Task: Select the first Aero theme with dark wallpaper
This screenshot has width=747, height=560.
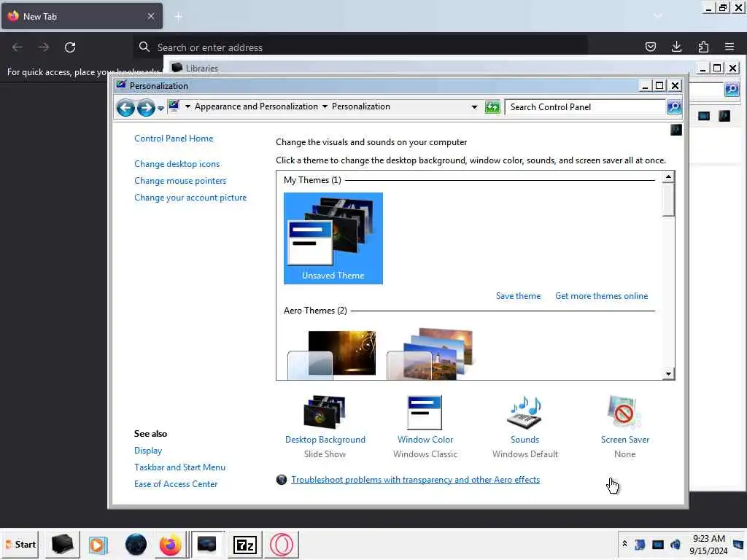Action: coord(332,355)
